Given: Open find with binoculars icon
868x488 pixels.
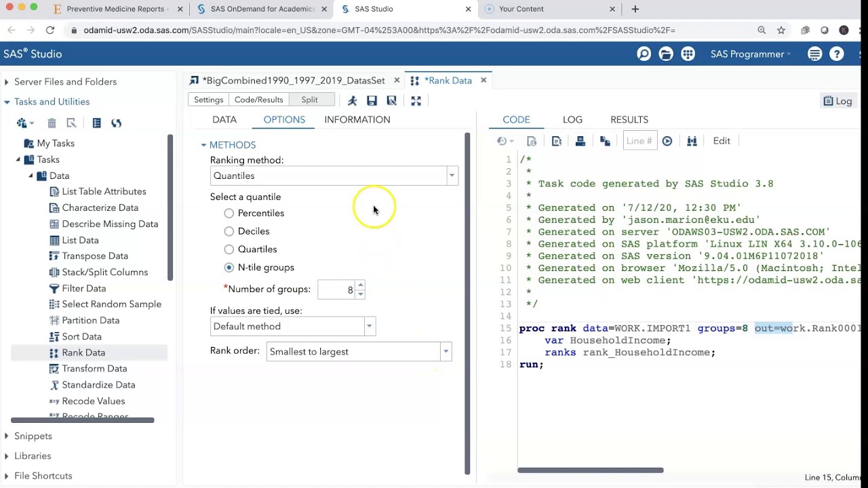Looking at the screenshot, I should coord(692,141).
